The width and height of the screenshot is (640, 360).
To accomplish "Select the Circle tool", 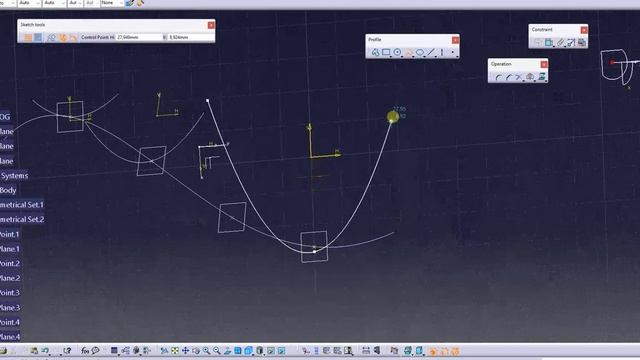I will pos(397,52).
